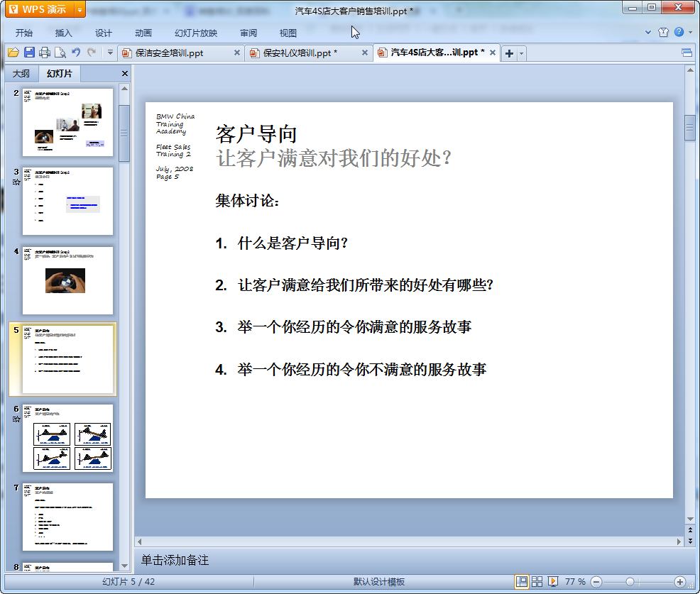Screen dimensions: 700x594
Task: Click list item 什么是客户导向?
Action: pos(293,243)
